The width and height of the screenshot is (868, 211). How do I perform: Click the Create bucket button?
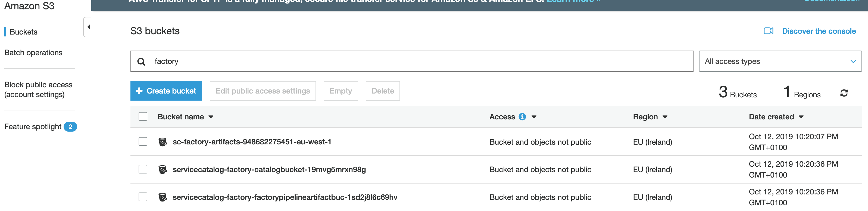(166, 91)
